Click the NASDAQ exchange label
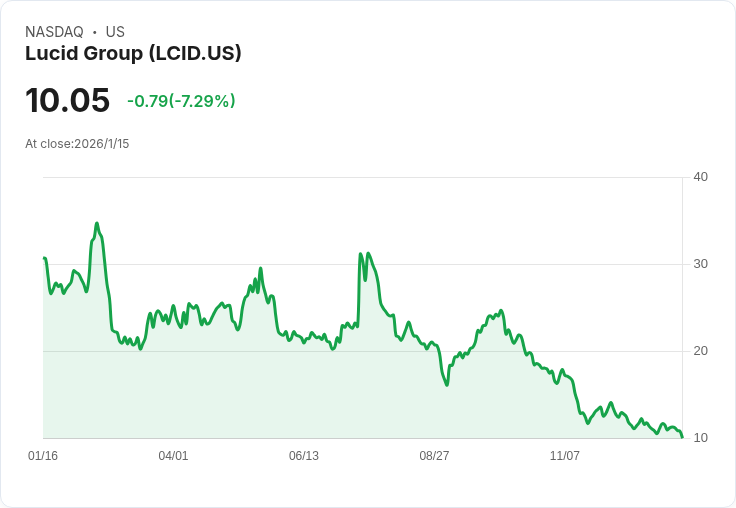 point(54,32)
